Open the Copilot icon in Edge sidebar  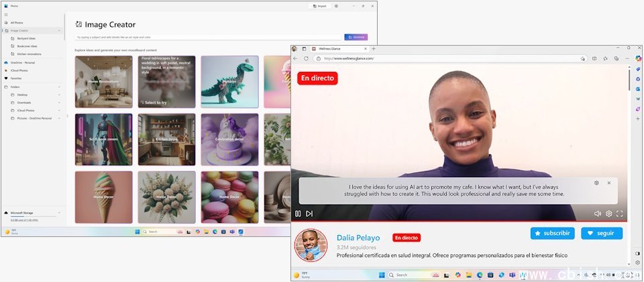638,58
